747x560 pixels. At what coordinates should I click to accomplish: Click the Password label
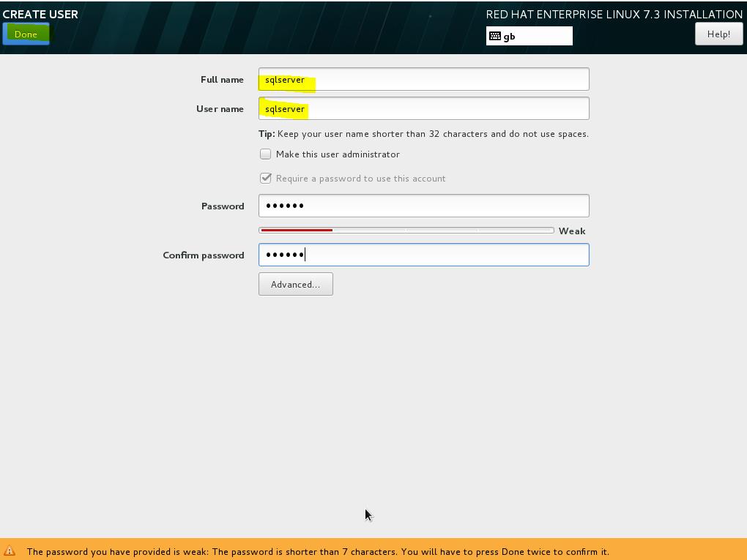[x=223, y=206]
